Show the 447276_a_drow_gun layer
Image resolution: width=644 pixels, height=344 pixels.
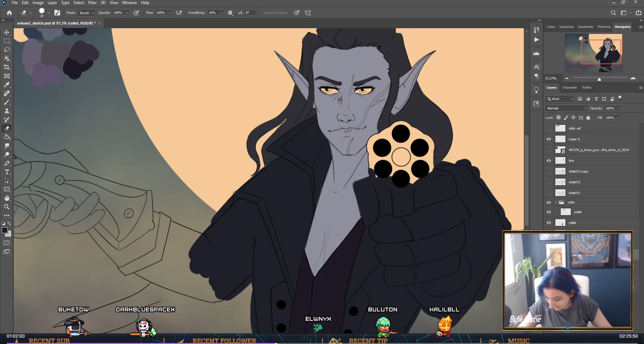click(x=549, y=150)
